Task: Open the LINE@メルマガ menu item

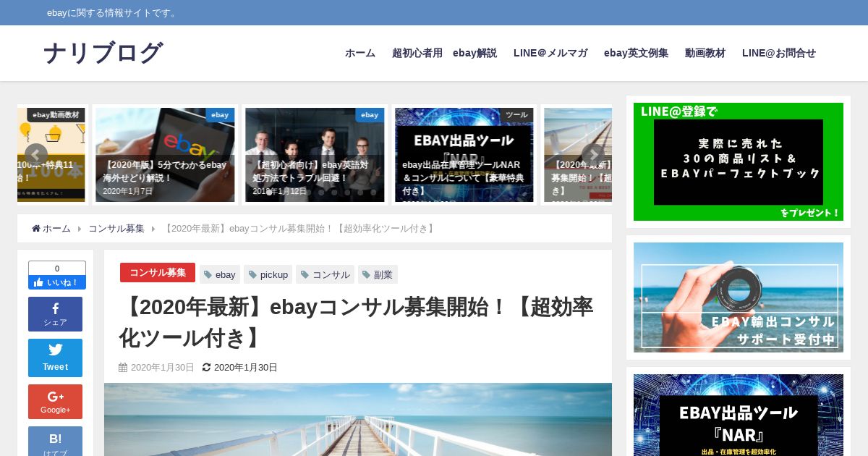Action: coord(550,53)
